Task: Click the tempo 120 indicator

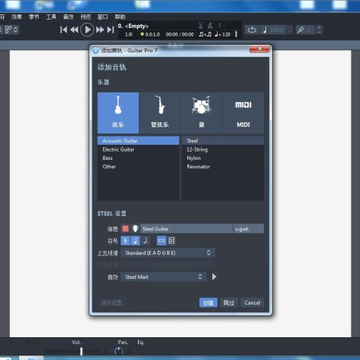Action: [x=222, y=34]
